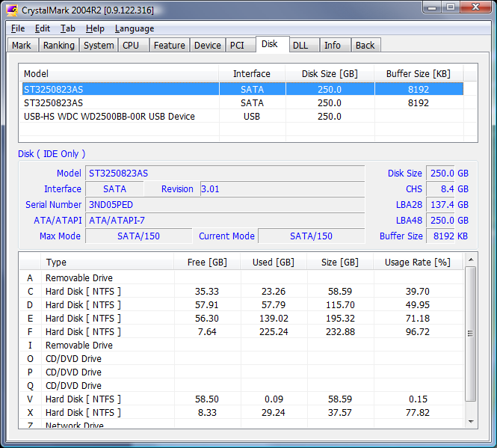Select drive O CD/DVD Drive row
Image resolution: width=497 pixels, height=448 pixels.
(241, 358)
